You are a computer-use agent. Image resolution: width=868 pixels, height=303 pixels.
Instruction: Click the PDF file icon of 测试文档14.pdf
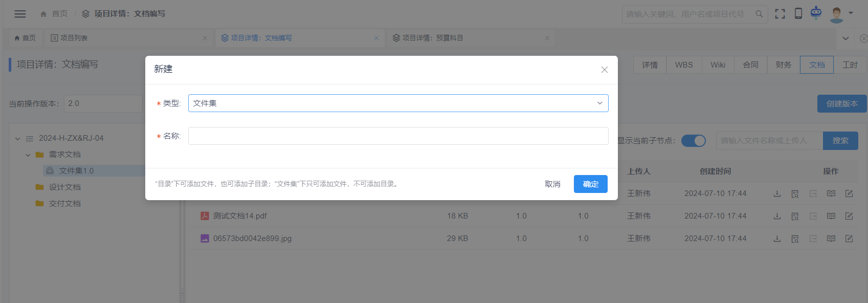pos(205,216)
